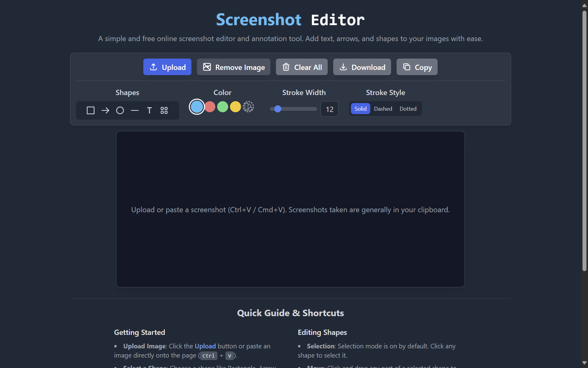
Task: Click the Upload link in Getting Started
Action: tap(205, 346)
